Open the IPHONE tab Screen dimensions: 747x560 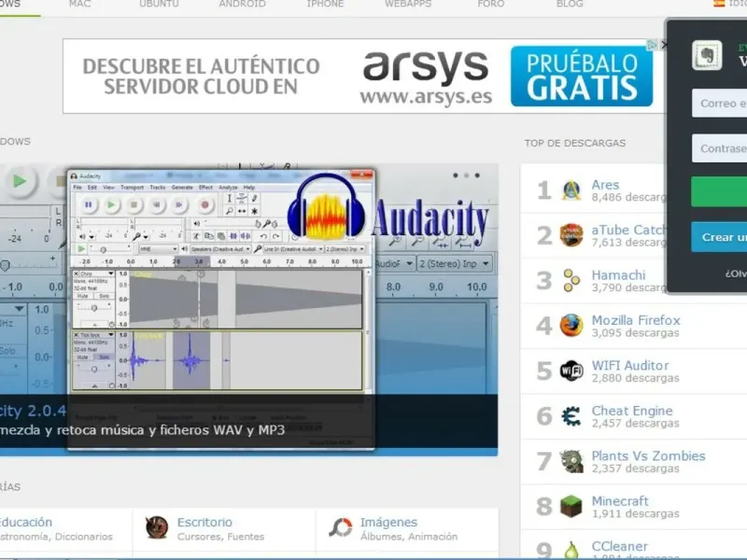325,4
